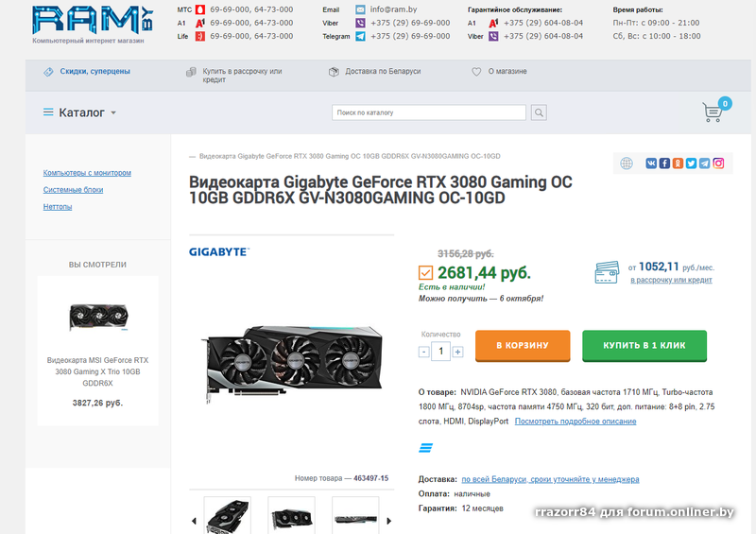Toggle the orange checkbox beside price
This screenshot has height=534, width=756.
426,272
